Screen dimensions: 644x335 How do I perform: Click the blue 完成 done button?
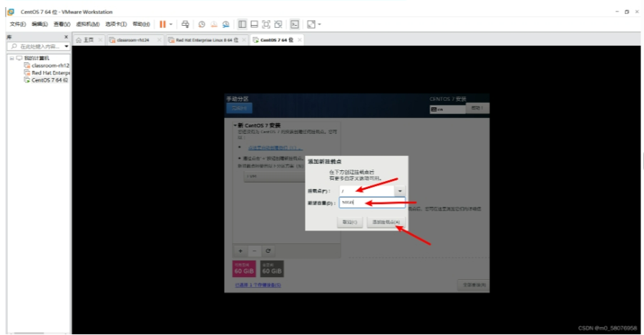tap(239, 108)
